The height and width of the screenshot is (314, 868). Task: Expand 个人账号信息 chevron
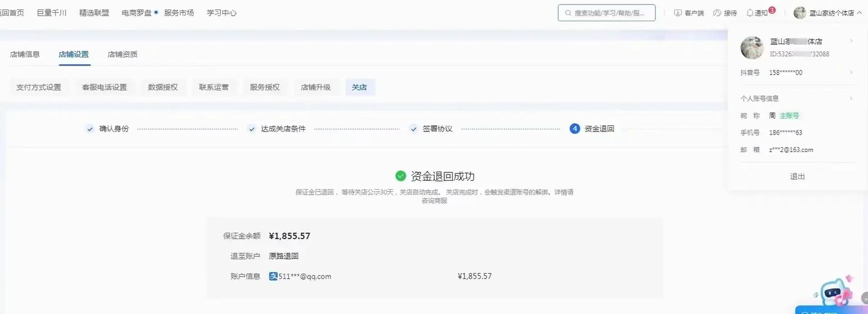851,99
